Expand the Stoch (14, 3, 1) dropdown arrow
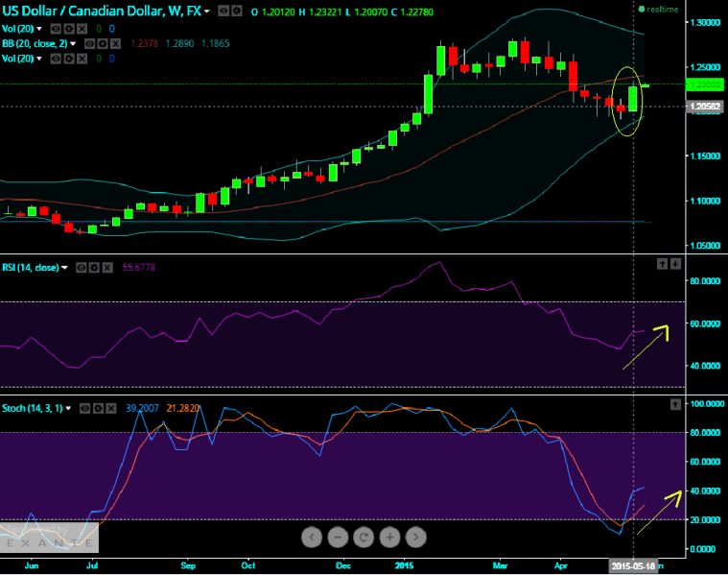This screenshot has height=575, width=728. point(68,409)
